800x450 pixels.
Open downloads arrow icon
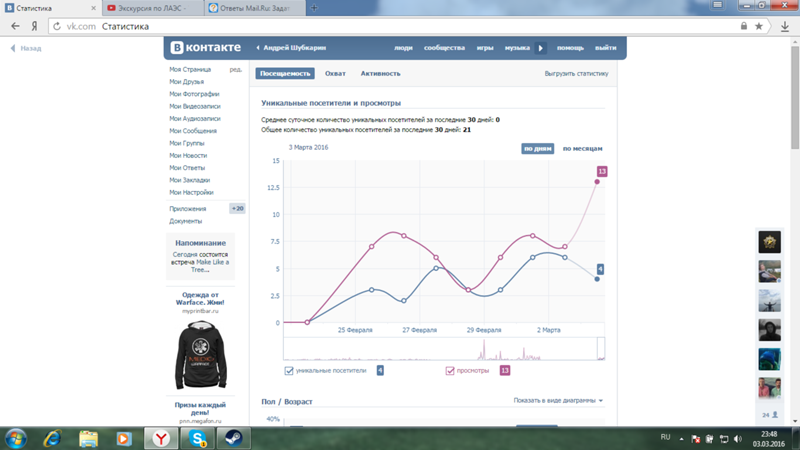click(x=785, y=26)
